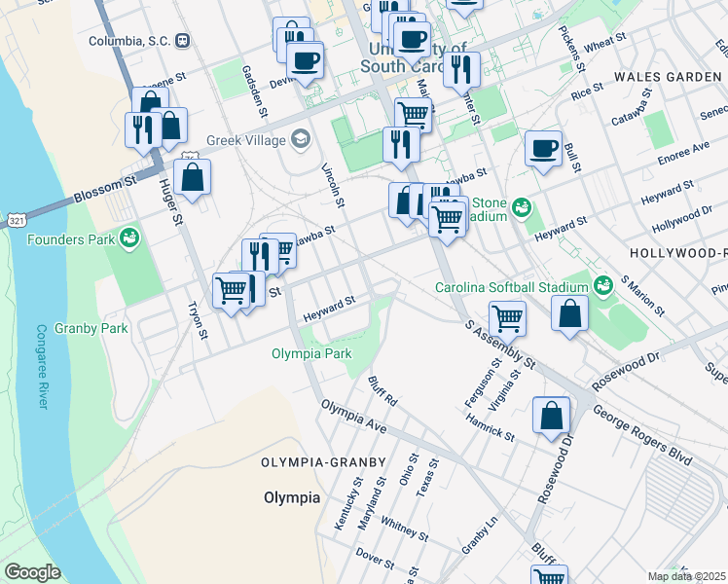Click the shopping bag marker above Blossom St
Viewport: 728px width, 584px height.
[150, 100]
